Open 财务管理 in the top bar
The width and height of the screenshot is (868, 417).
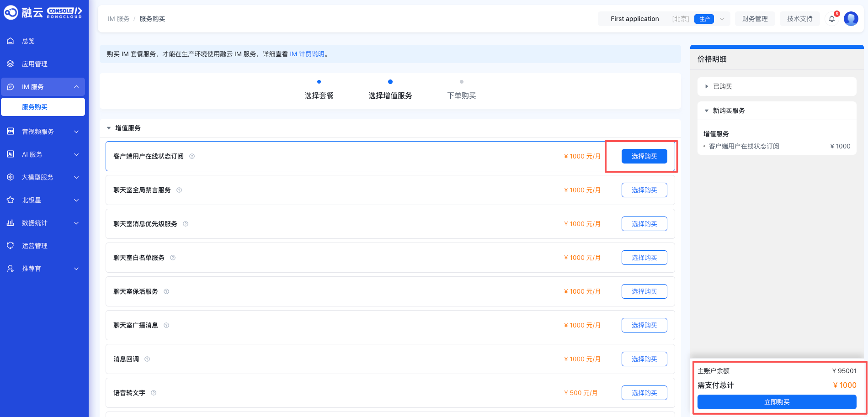pos(755,19)
